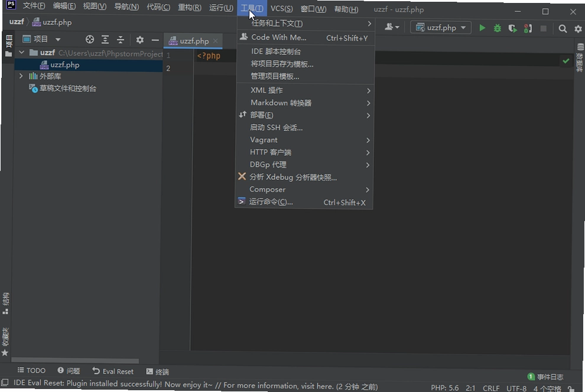Image resolution: width=585 pixels, height=392 pixels.
Task: Expand the 部署 deployment submenu
Action: (304, 115)
